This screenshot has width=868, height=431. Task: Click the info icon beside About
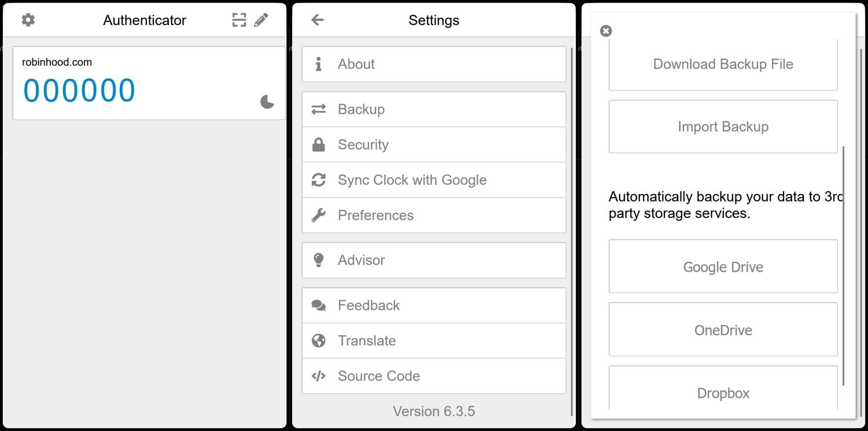coord(318,64)
